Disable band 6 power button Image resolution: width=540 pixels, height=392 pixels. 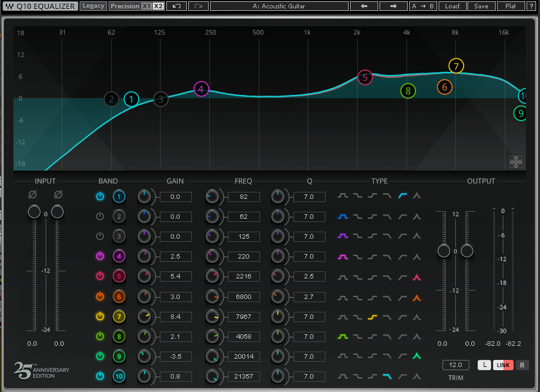pyautogui.click(x=100, y=296)
